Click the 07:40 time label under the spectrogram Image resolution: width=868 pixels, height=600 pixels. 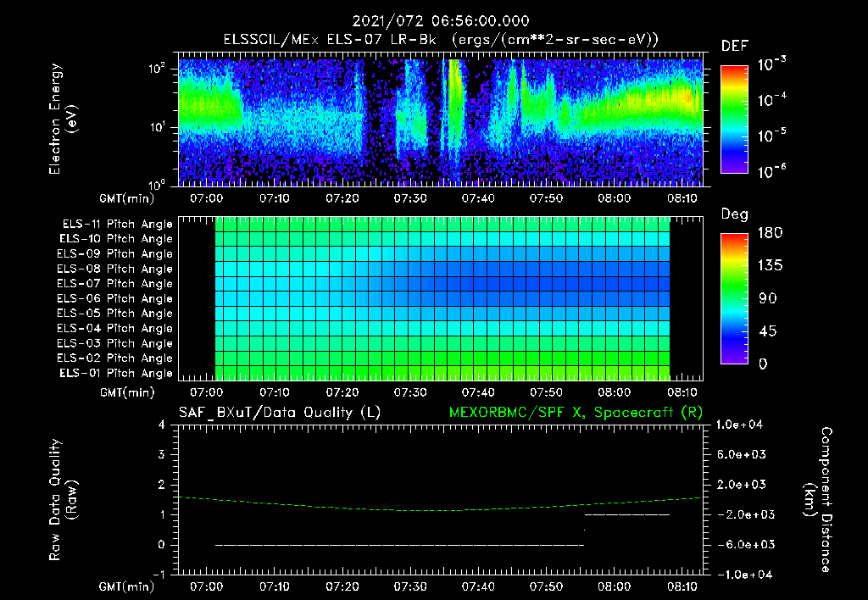[478, 198]
